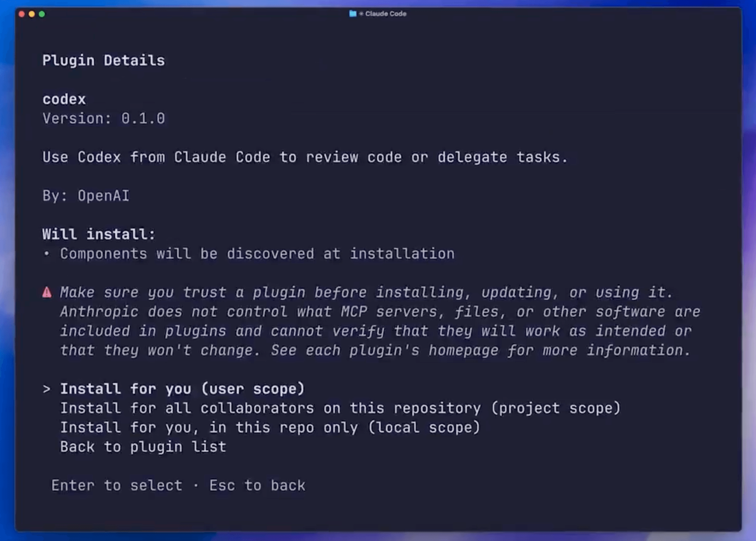Click the Plugin Details heading
Screen dimensions: 756x541
[x=104, y=61]
